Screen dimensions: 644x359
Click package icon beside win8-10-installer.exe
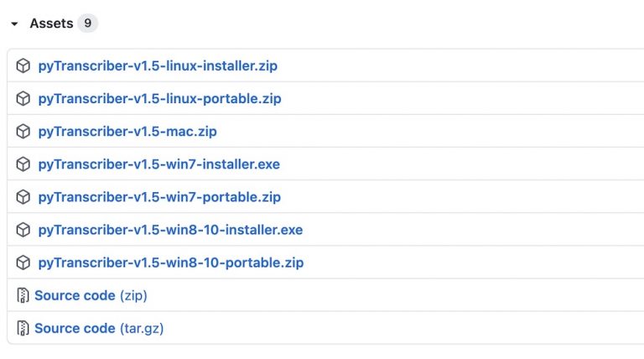point(23,230)
